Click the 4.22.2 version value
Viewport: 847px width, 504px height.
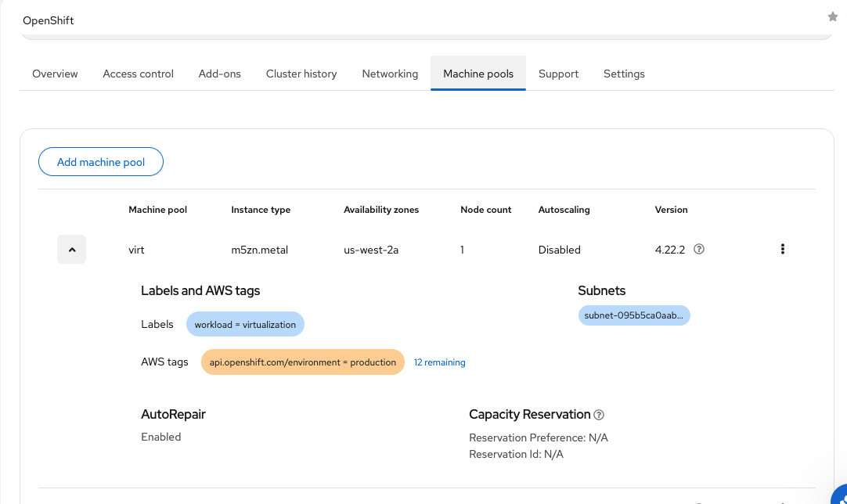pos(670,250)
